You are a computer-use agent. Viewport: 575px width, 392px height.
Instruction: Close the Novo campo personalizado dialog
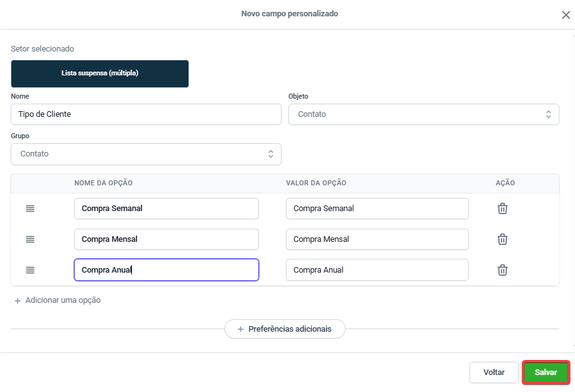tap(566, 14)
